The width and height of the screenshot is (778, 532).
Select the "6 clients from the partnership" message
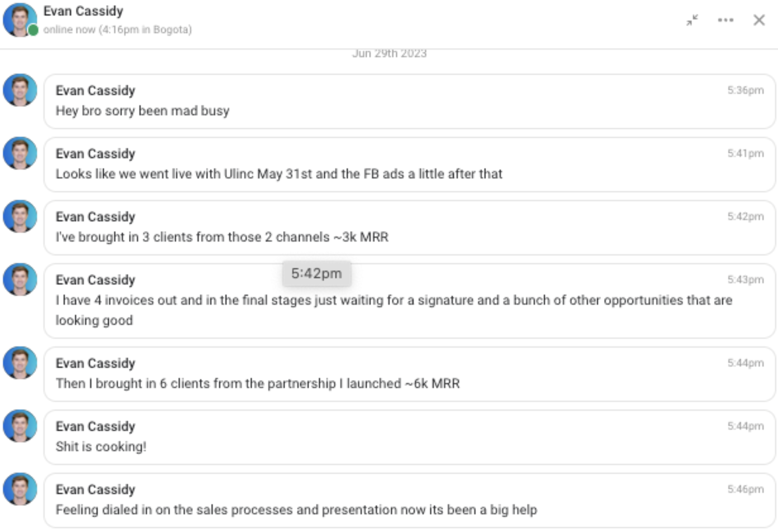(x=257, y=383)
